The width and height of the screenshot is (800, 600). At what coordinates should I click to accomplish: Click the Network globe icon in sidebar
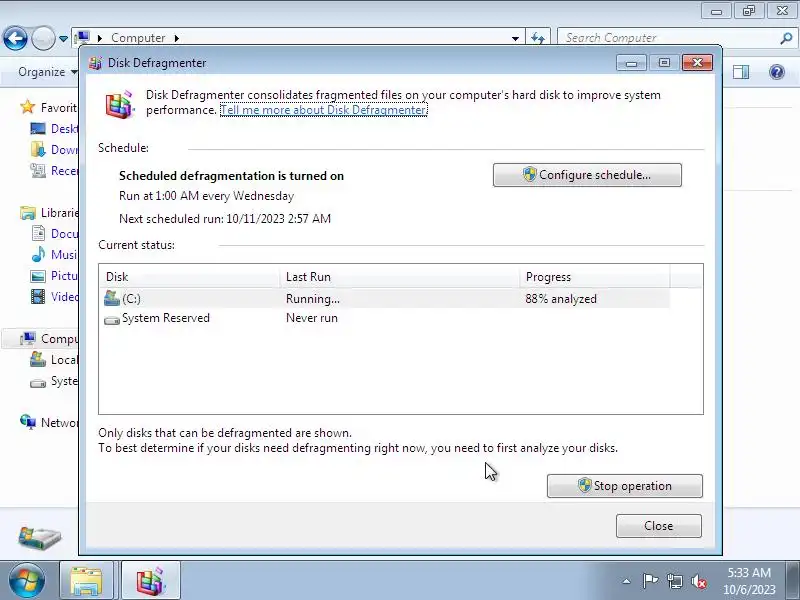click(28, 421)
